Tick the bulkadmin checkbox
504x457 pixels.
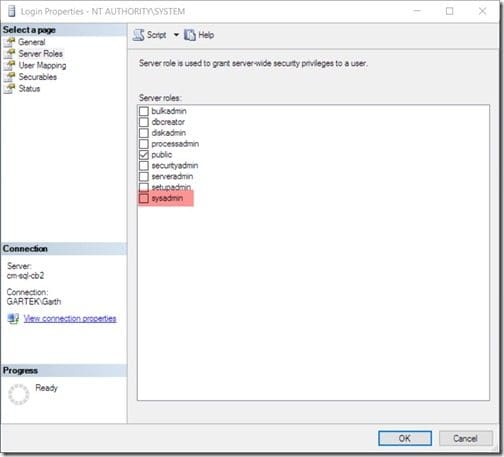[144, 111]
